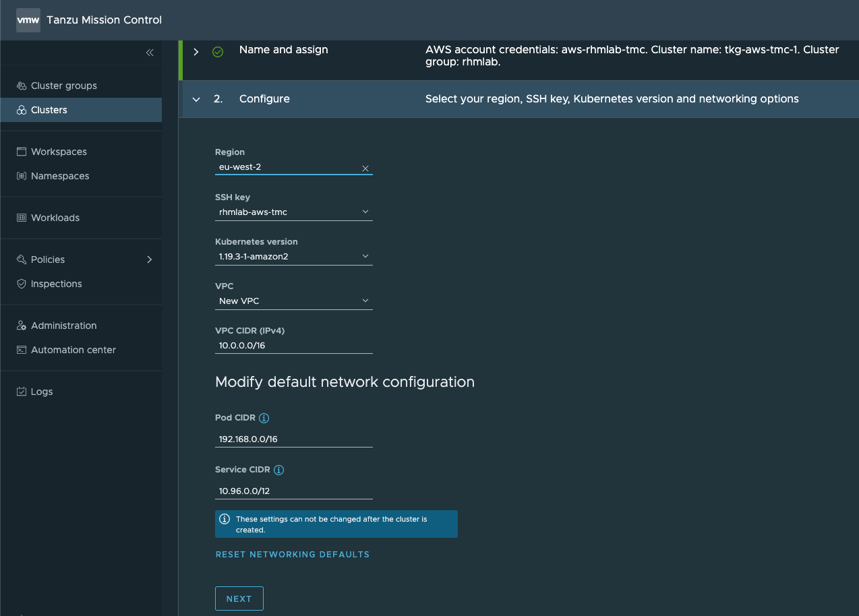The height and width of the screenshot is (616, 859).
Task: Open Cluster groups in sidebar
Action: pyautogui.click(x=81, y=86)
